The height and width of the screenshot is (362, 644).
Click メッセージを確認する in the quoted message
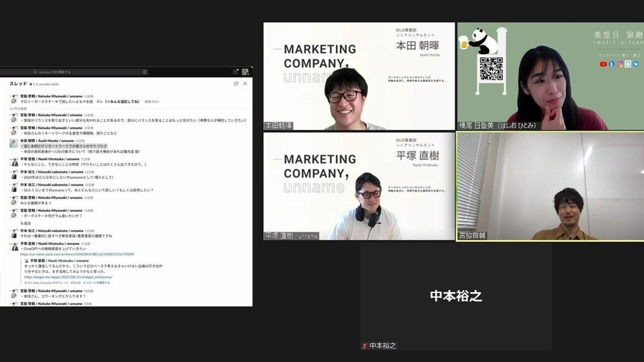96,283
